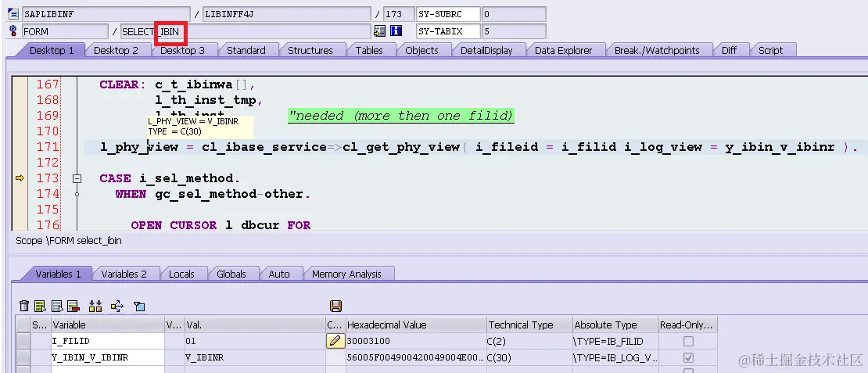Click line number 171 in the gutter
This screenshot has height=373, width=868.
(x=48, y=147)
